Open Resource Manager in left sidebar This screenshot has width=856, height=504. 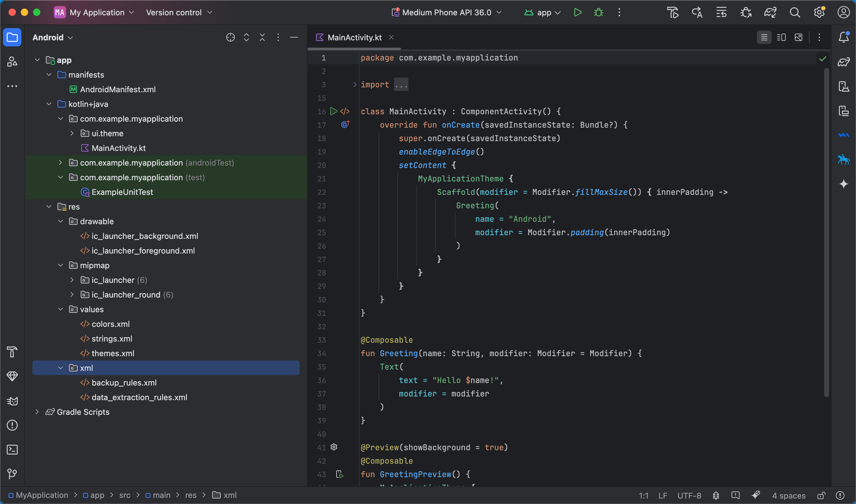pos(12,62)
